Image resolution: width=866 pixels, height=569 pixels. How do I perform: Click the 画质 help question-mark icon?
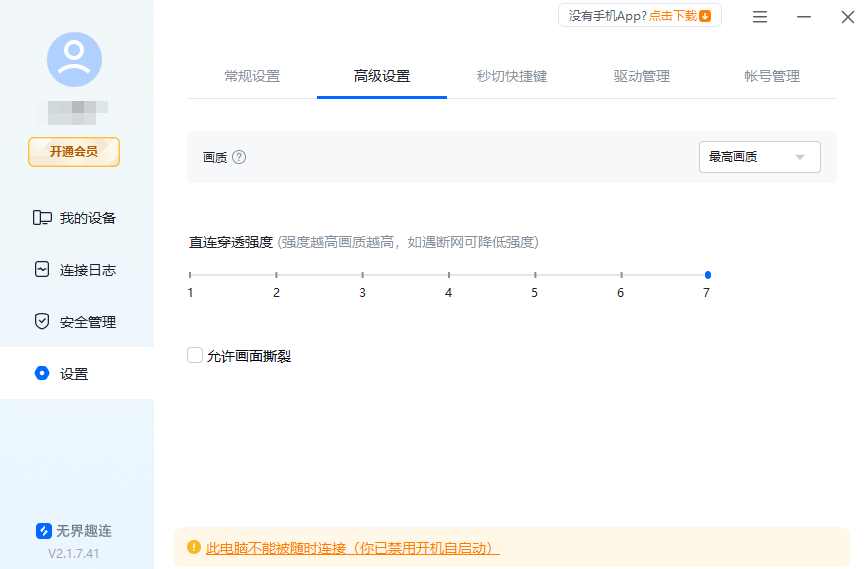tap(239, 157)
